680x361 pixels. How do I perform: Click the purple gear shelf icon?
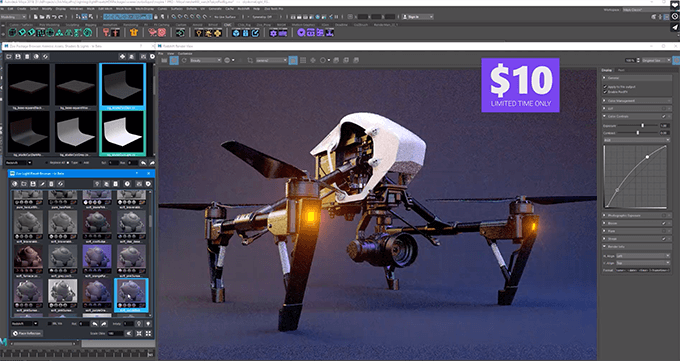click(x=273, y=33)
